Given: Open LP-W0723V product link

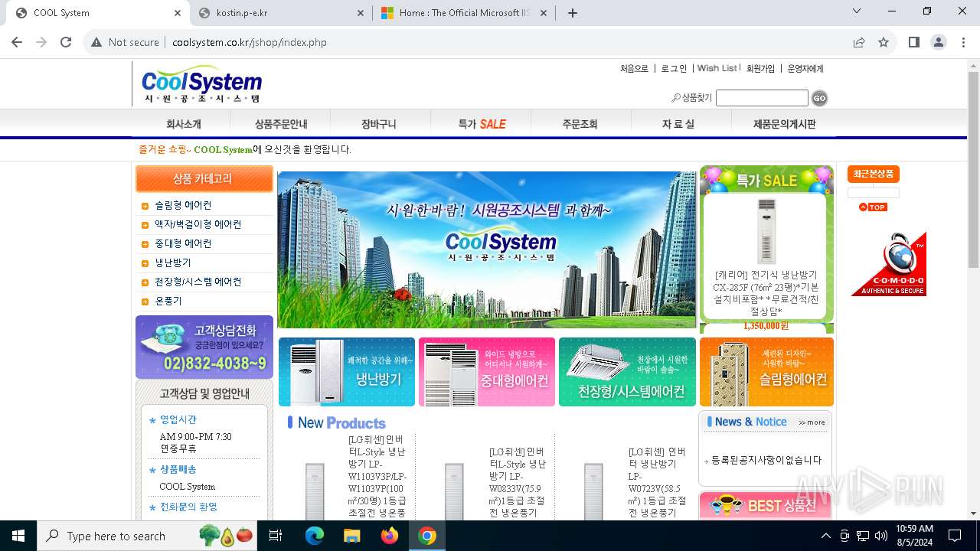Looking at the screenshot, I should (658, 482).
